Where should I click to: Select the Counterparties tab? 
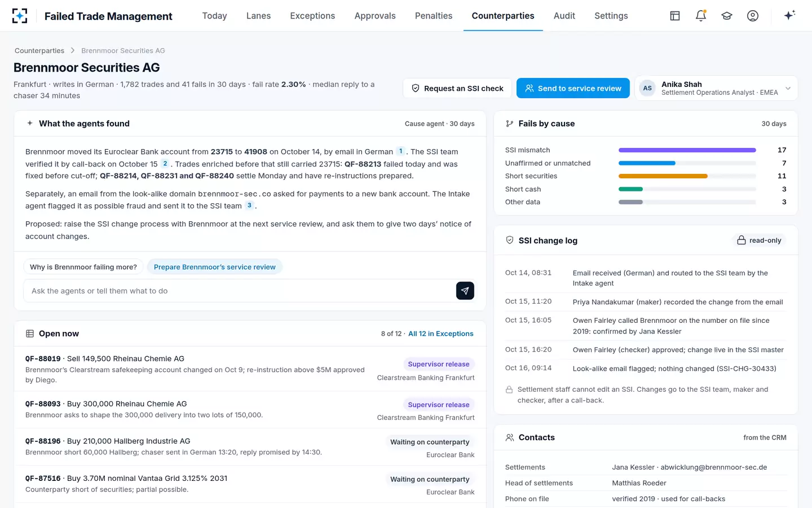point(503,16)
